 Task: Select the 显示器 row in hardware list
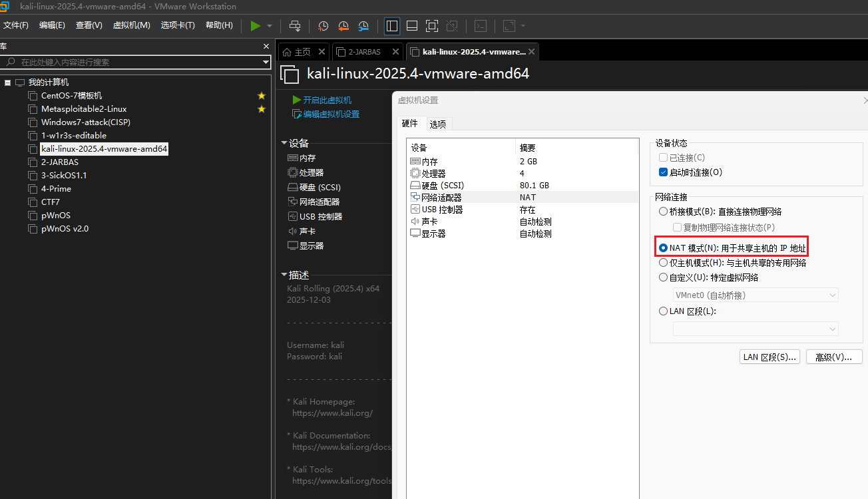point(522,234)
